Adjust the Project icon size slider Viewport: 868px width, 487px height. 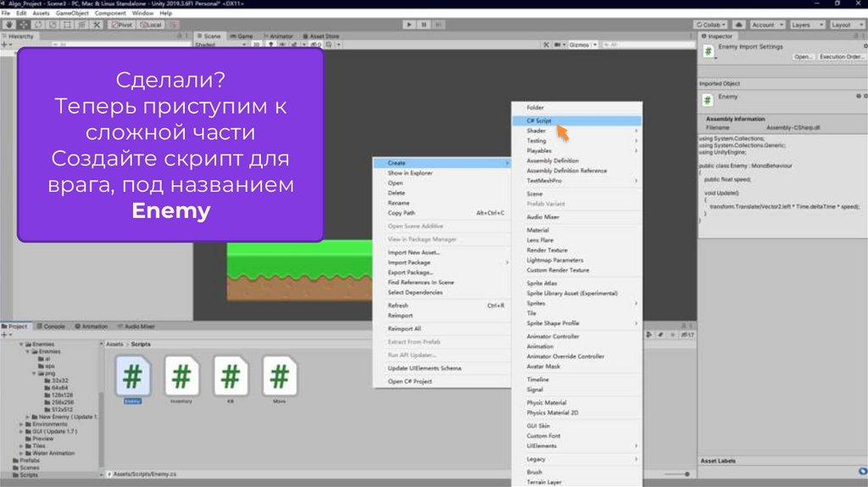coord(676,474)
